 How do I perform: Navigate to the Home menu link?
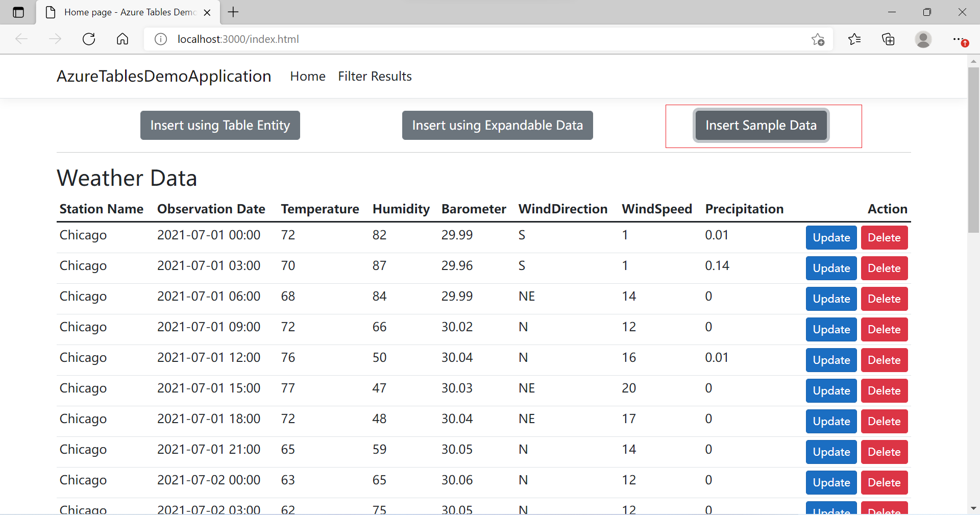tap(307, 77)
